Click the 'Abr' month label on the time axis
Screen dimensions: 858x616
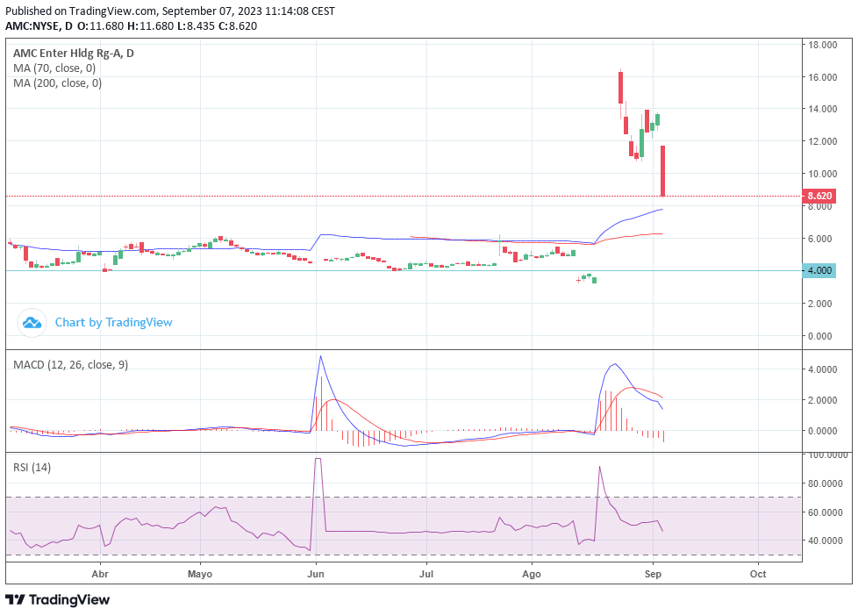pos(100,574)
